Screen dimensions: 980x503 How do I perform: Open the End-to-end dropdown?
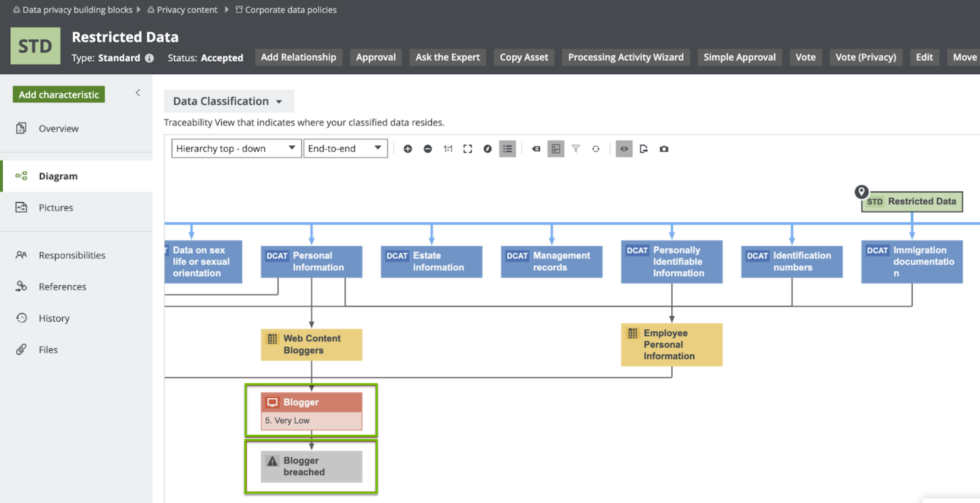(345, 149)
